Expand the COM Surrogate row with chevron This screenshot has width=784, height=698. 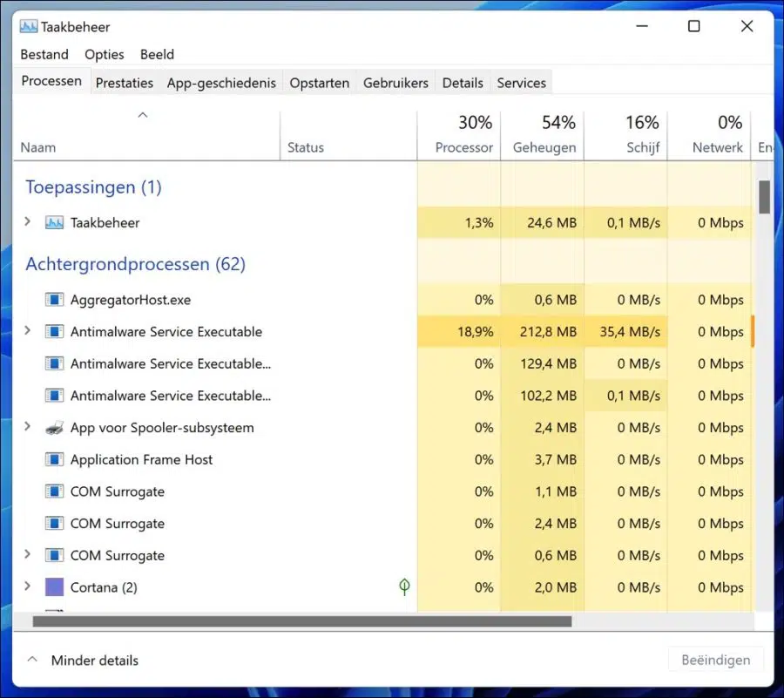(x=28, y=554)
